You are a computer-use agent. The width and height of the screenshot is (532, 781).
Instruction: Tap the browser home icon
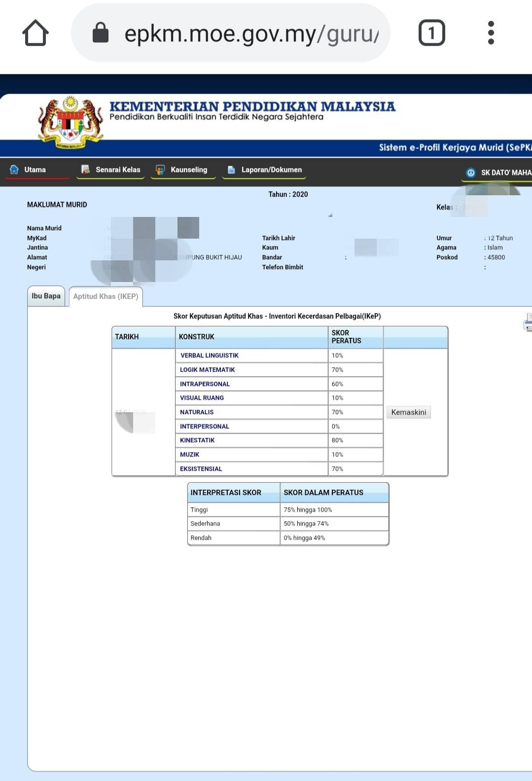click(x=35, y=33)
